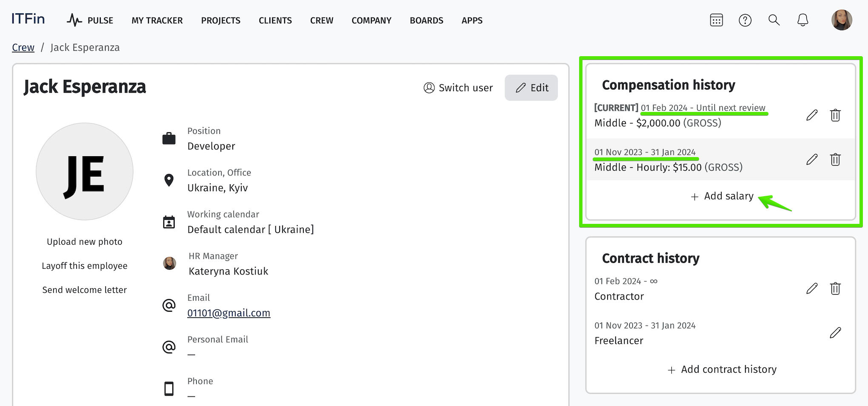Open the search magnifier icon
This screenshot has width=868, height=406.
(x=774, y=20)
